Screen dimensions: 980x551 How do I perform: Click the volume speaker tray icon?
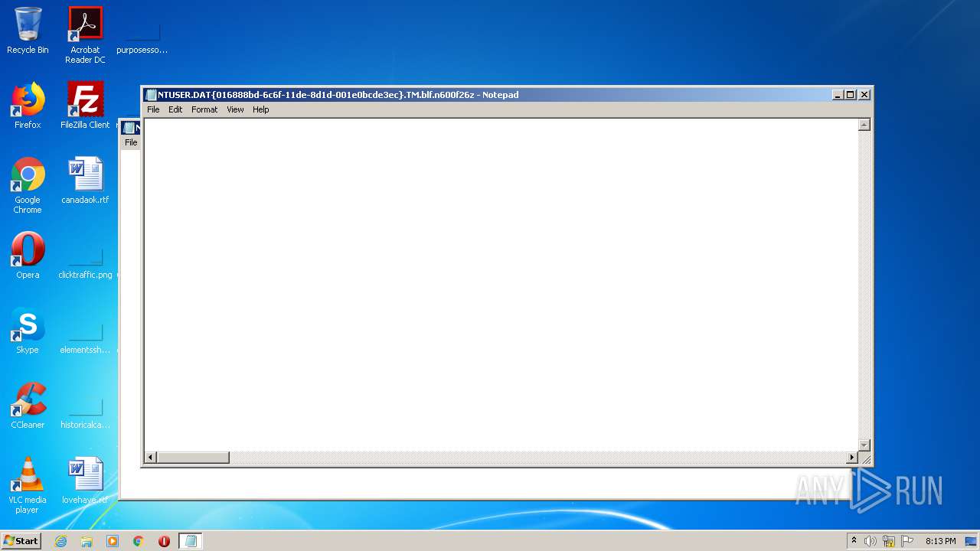(x=871, y=541)
